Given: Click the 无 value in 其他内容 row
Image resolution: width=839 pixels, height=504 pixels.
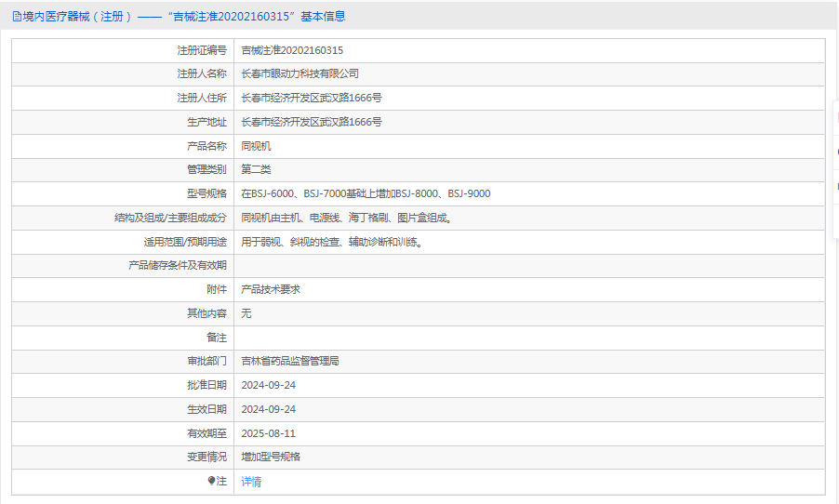Looking at the screenshot, I should click(246, 313).
